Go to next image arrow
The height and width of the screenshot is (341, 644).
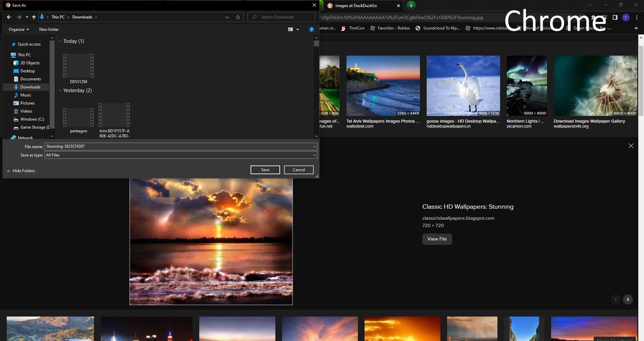[x=628, y=299]
